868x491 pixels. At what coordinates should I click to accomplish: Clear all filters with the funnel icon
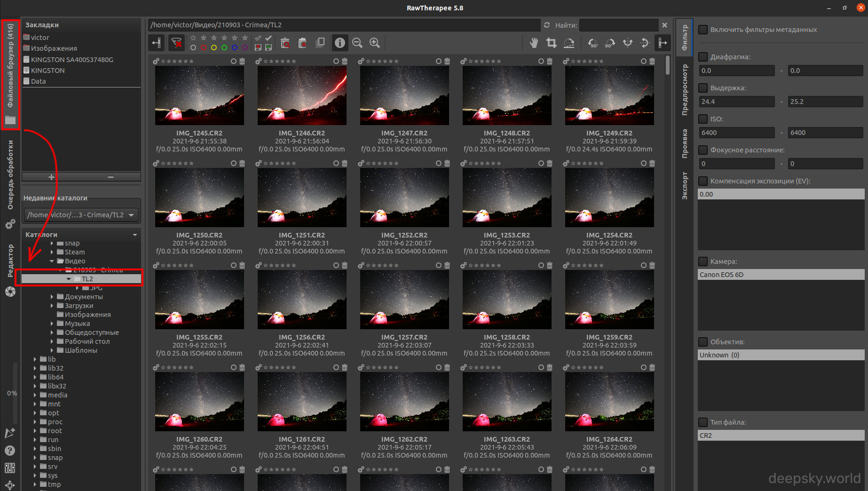pyautogui.click(x=177, y=43)
